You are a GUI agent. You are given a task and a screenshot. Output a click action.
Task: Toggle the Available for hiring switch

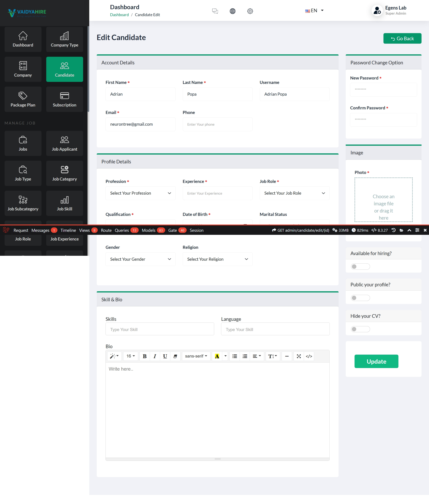pyautogui.click(x=360, y=267)
